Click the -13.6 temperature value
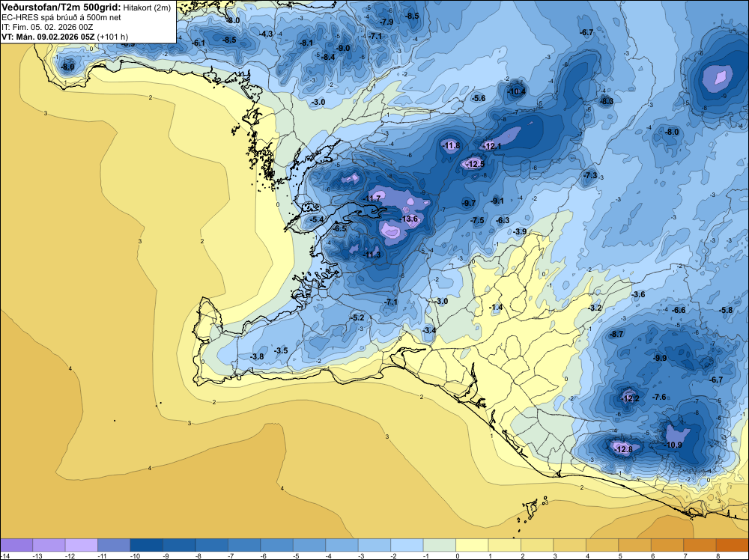Viewport: 749px width, 560px height. [x=410, y=219]
